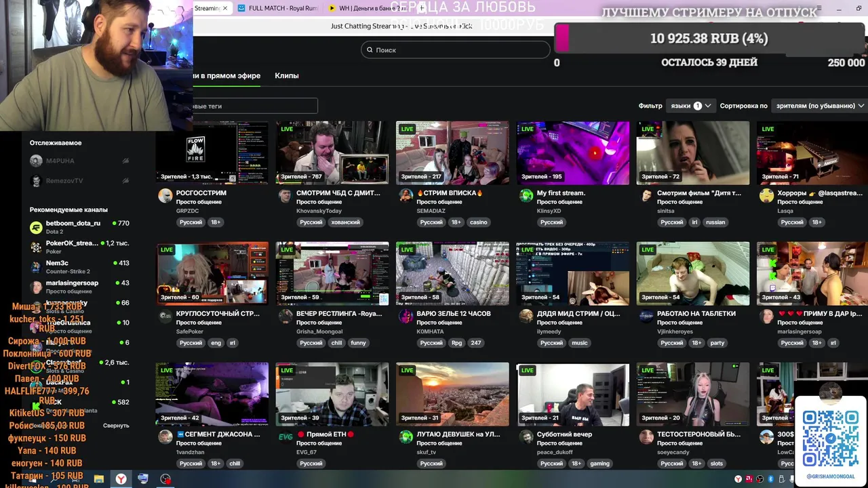Open Прямой ЕТН thumbnail with 39 viewers

click(332, 394)
